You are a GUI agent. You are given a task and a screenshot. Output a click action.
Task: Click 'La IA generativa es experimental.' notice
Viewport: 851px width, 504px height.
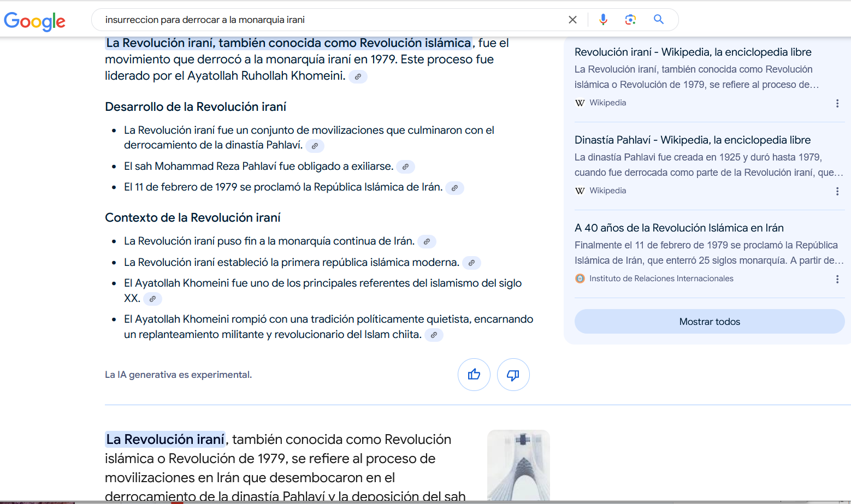click(179, 375)
